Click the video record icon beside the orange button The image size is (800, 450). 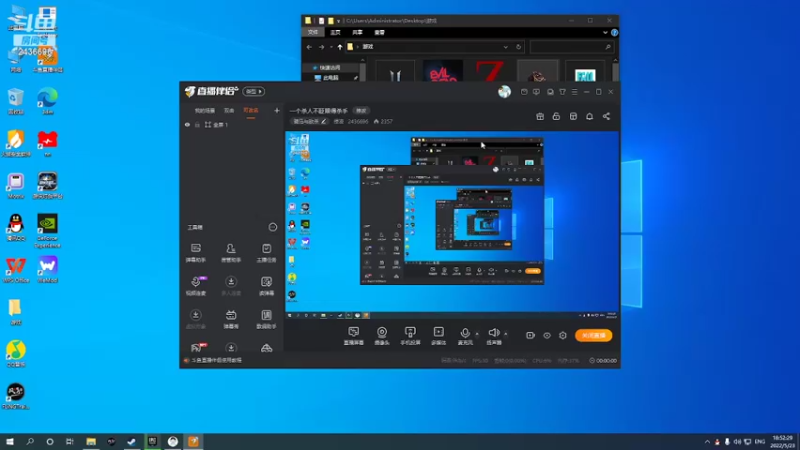coord(531,335)
